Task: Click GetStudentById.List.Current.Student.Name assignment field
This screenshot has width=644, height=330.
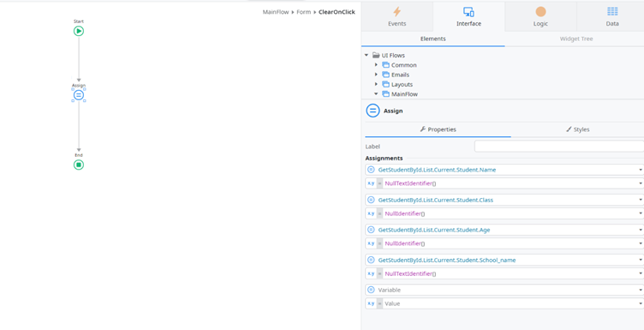Action: click(x=504, y=170)
